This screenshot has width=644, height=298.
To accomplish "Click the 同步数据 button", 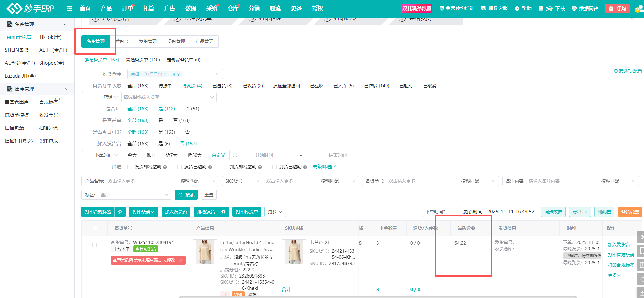I will (553, 212).
